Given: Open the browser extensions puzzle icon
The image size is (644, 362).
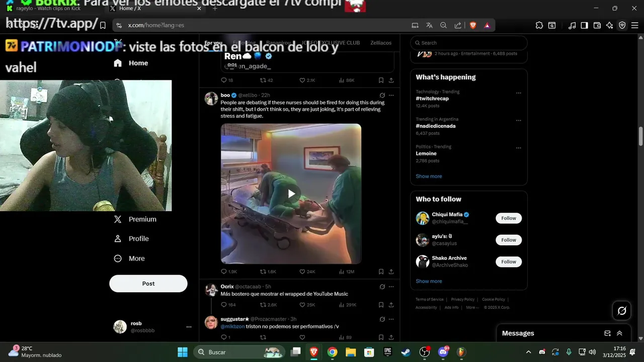Looking at the screenshot, I should (x=539, y=25).
